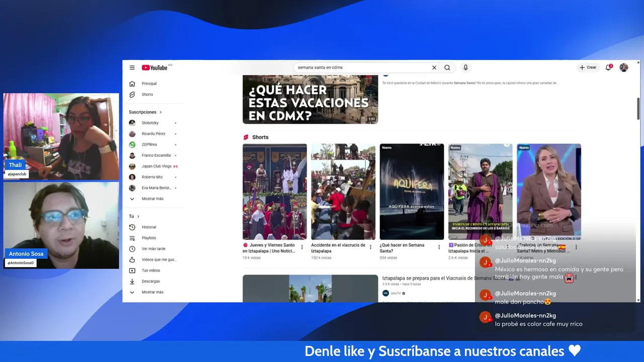Open 'Iztapalapa se prepara para el Viacrucis' video title
This screenshot has width=644, height=362.
tap(445, 278)
